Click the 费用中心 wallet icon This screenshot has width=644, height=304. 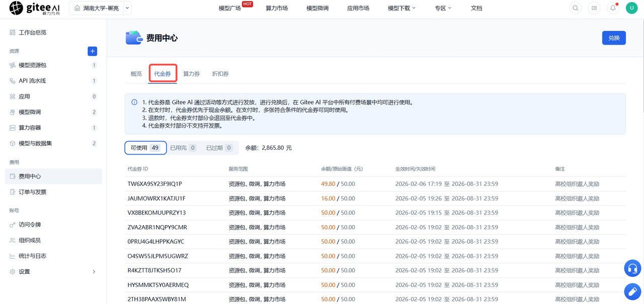(134, 38)
